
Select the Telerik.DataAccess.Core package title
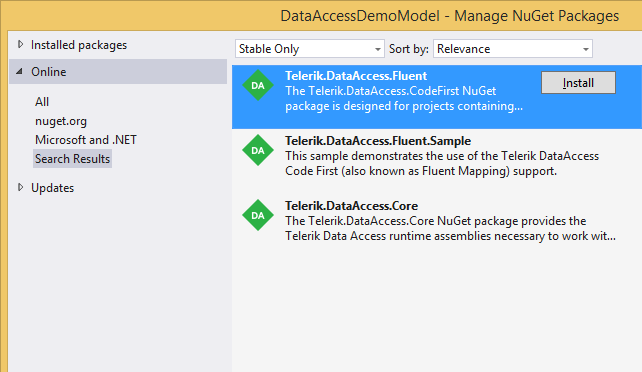[x=351, y=205]
